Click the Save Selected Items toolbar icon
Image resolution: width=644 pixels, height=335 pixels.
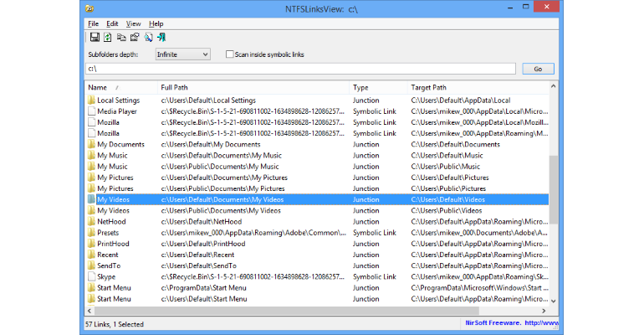click(x=95, y=38)
